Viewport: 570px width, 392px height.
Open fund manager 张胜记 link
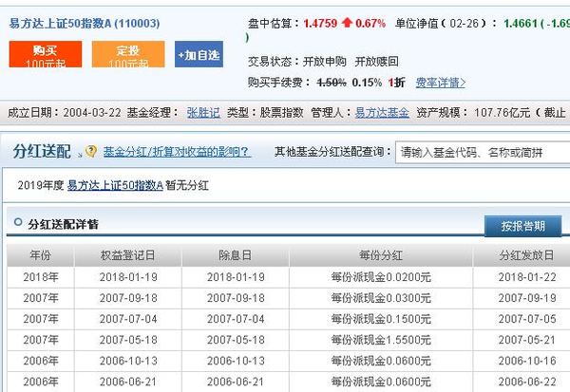pos(203,113)
